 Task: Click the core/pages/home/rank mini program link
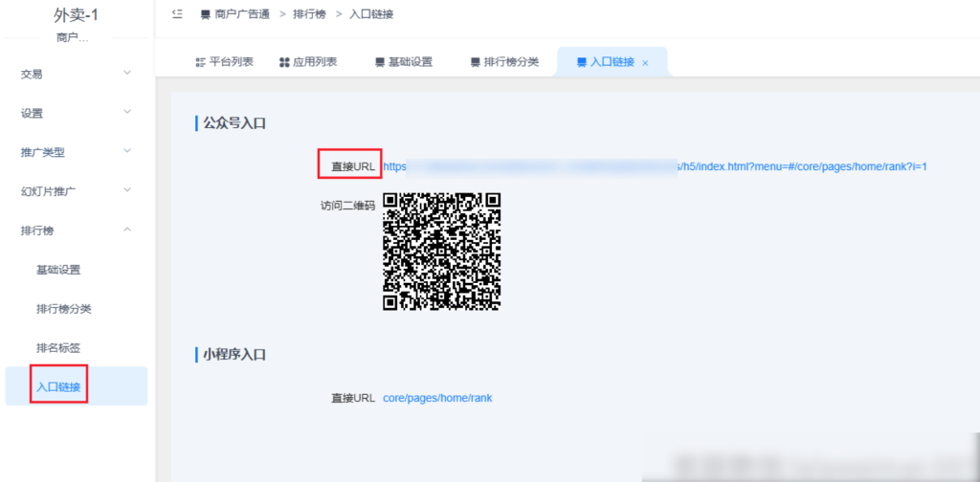coord(437,398)
